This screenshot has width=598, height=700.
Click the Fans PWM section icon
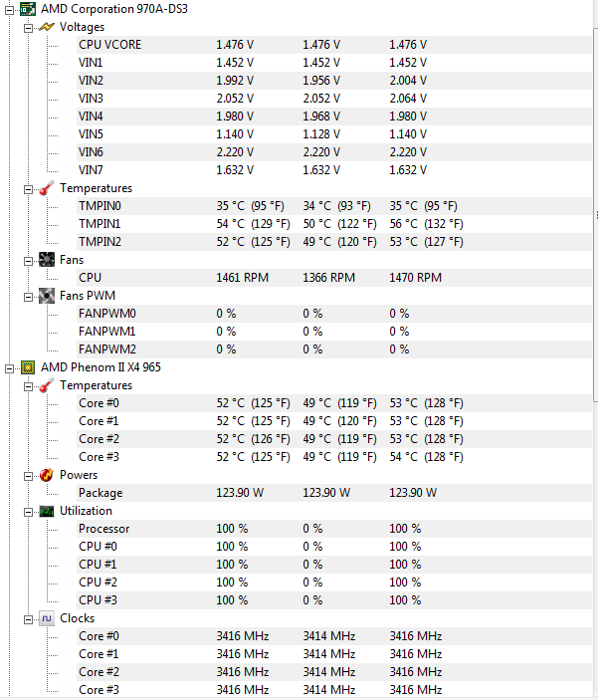pos(46,296)
